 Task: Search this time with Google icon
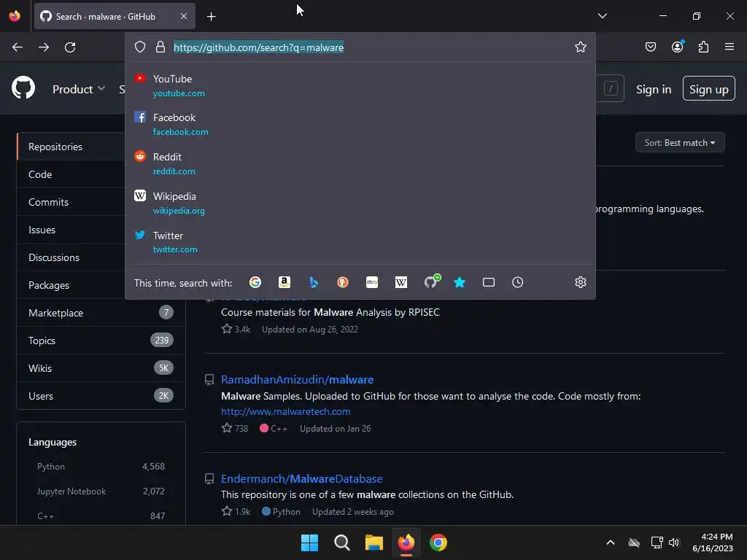(x=255, y=282)
